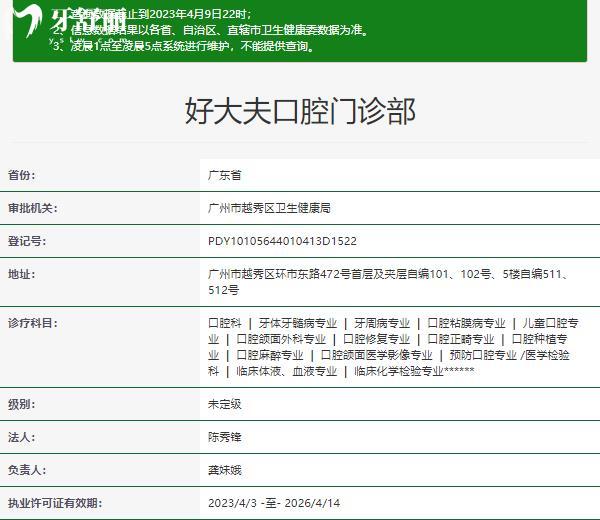Click the 口腔麻醉专业 entry
Viewport: 600px width, 520px height.
point(270,355)
